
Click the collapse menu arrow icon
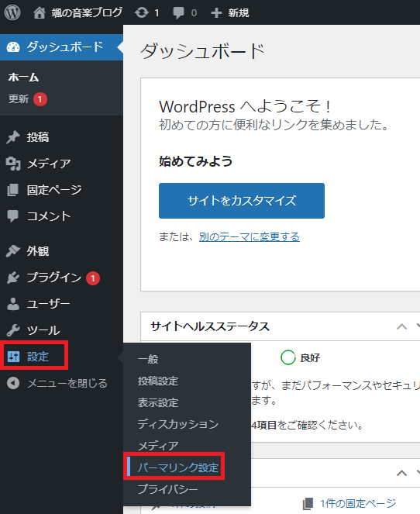13,383
